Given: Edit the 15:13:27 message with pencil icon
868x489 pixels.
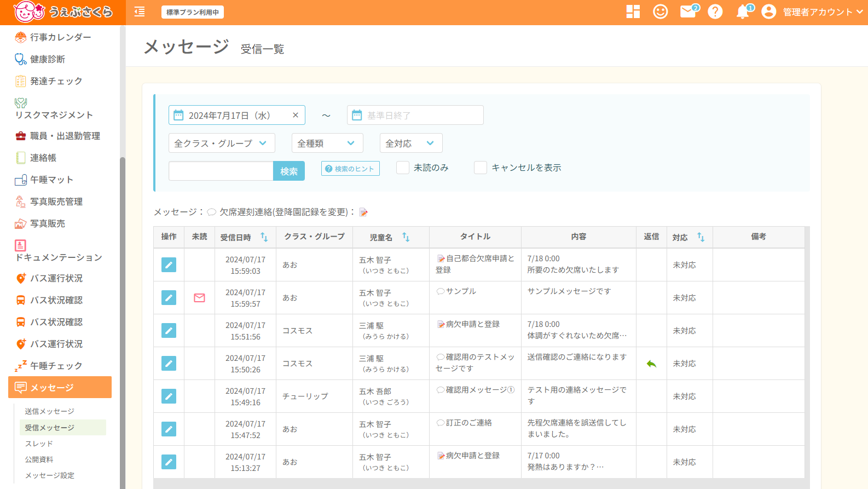Looking at the screenshot, I should tap(169, 462).
